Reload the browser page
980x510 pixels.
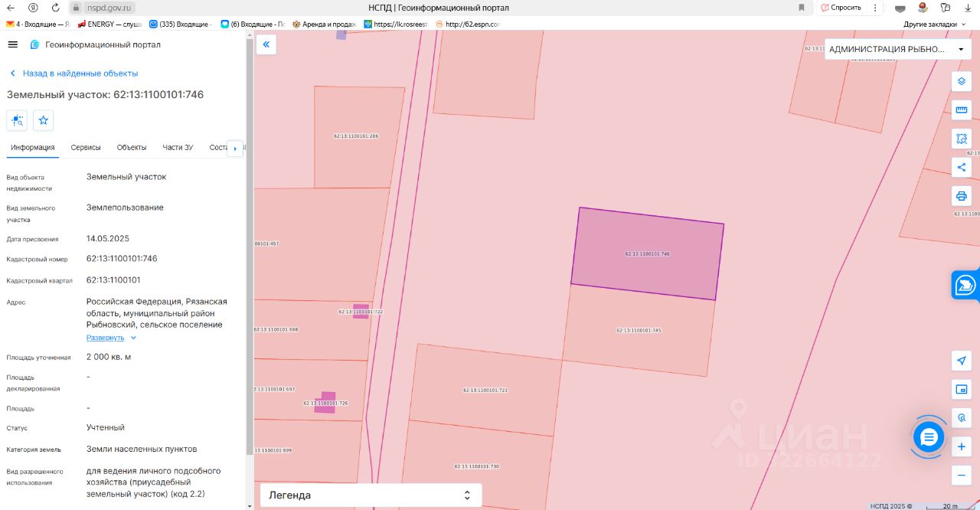click(x=55, y=8)
